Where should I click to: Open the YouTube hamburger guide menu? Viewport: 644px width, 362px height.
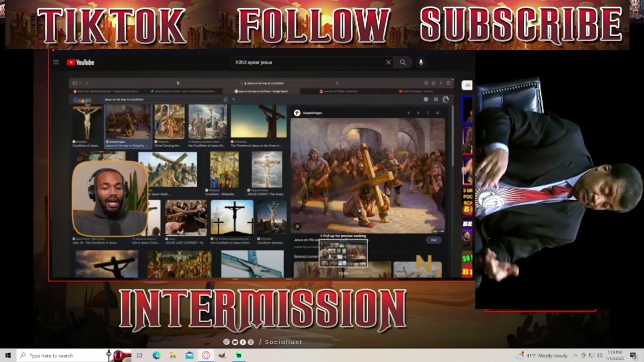[x=56, y=62]
